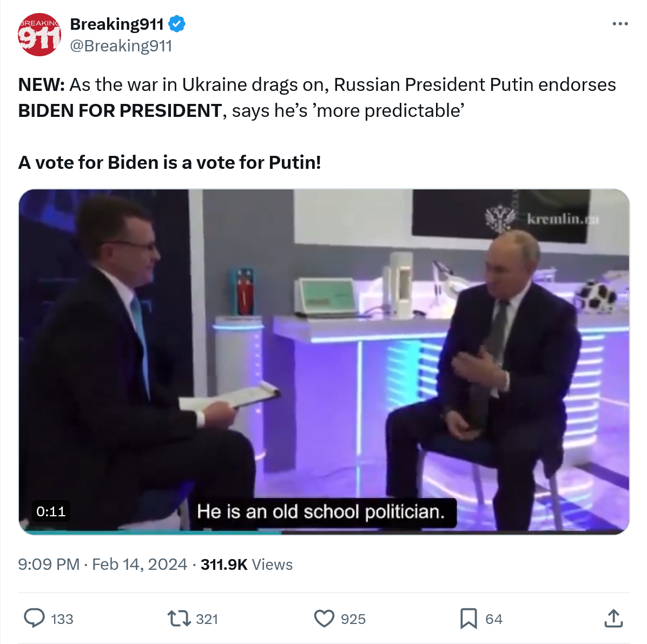Click the Breaking911 profile avatar
The height and width of the screenshot is (644, 647).
(x=39, y=35)
